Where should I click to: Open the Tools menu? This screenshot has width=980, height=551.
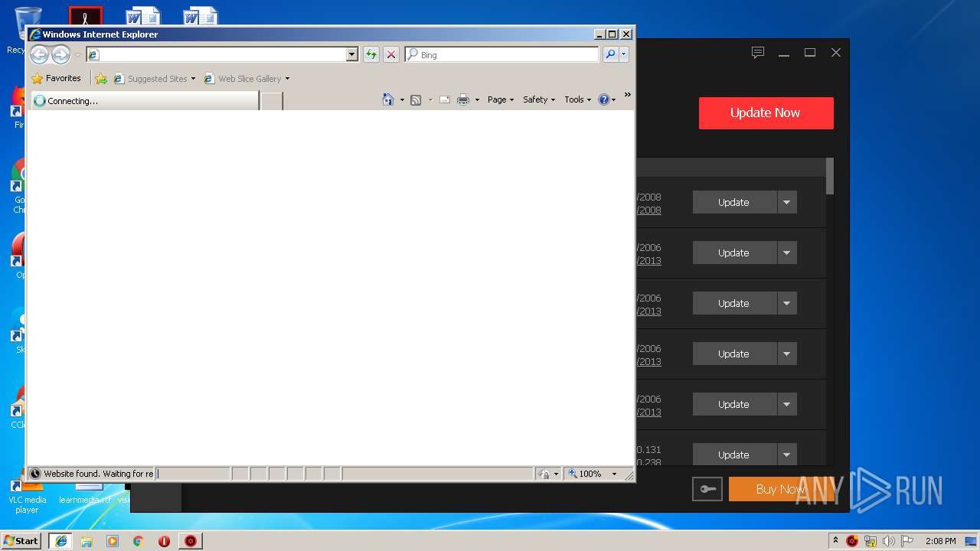[578, 99]
